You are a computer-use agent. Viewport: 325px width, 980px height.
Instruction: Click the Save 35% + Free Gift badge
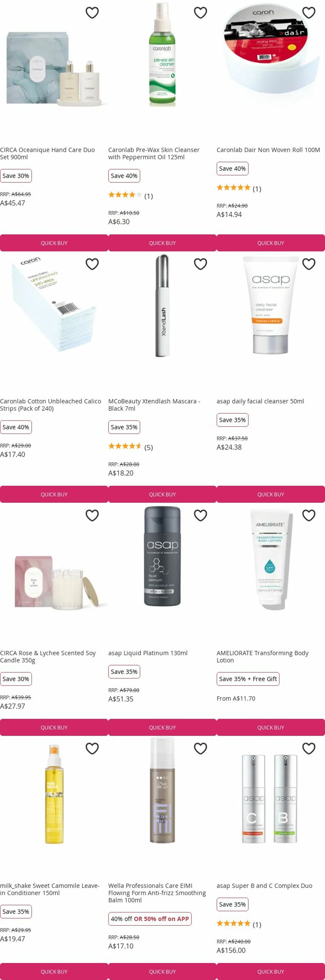coord(248,679)
